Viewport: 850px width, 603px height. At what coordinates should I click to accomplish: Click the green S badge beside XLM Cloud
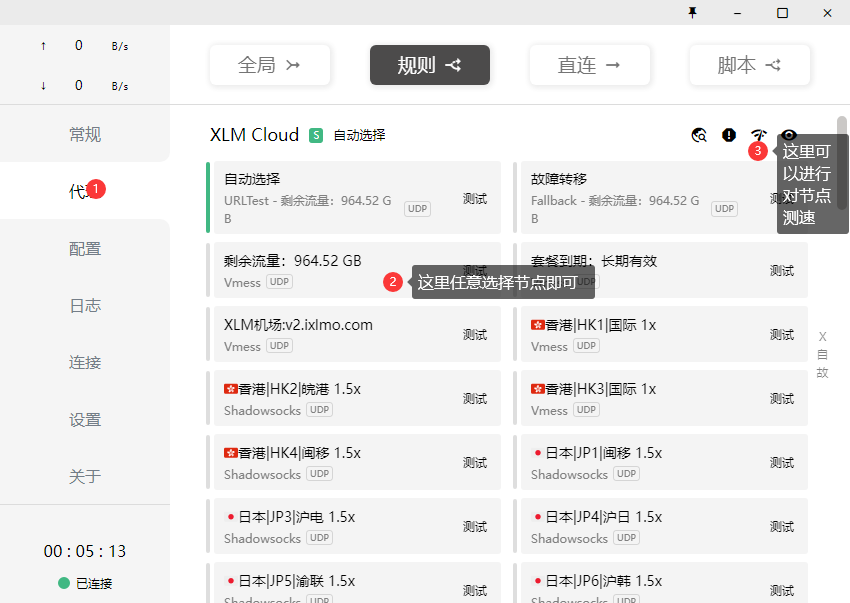pyautogui.click(x=316, y=135)
